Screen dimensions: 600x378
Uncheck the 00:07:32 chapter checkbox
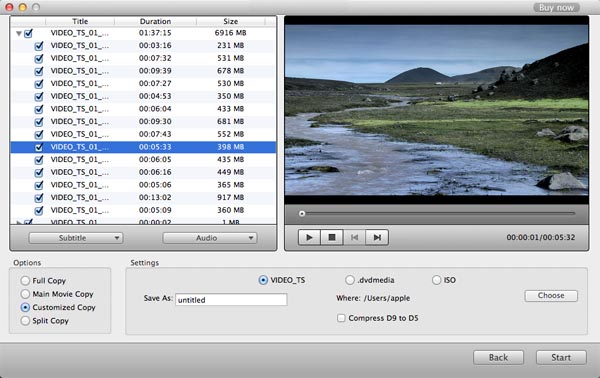[x=39, y=59]
